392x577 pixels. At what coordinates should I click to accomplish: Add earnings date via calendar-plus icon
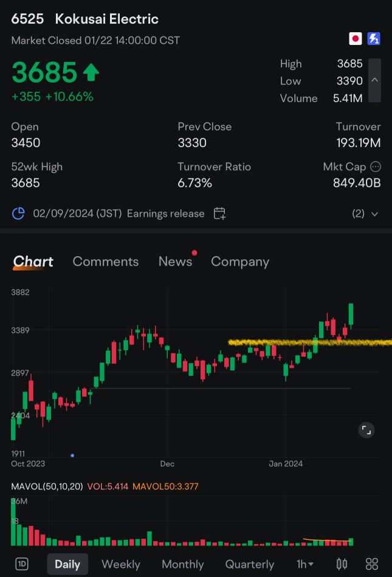coord(219,213)
